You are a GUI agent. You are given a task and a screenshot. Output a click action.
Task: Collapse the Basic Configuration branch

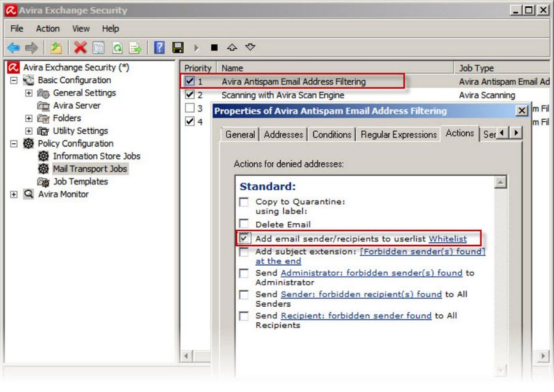[14, 81]
